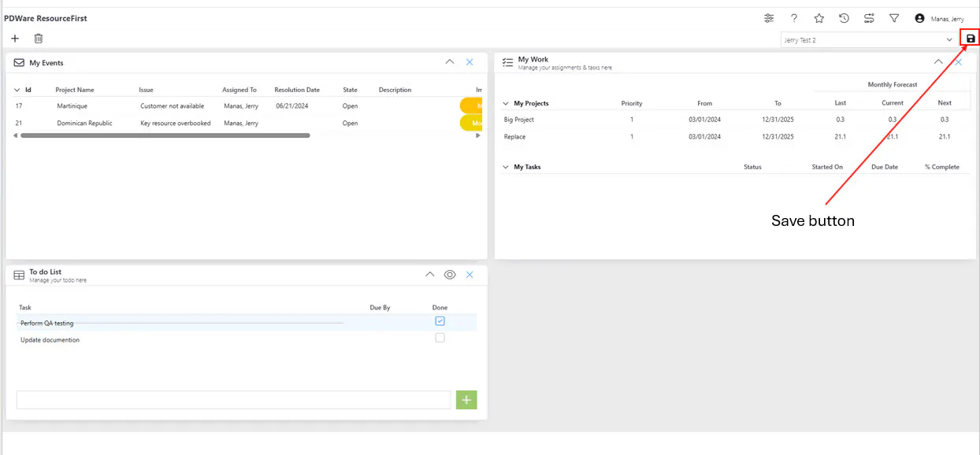Expand the Id column chevron
This screenshot has height=455, width=980.
click(17, 90)
